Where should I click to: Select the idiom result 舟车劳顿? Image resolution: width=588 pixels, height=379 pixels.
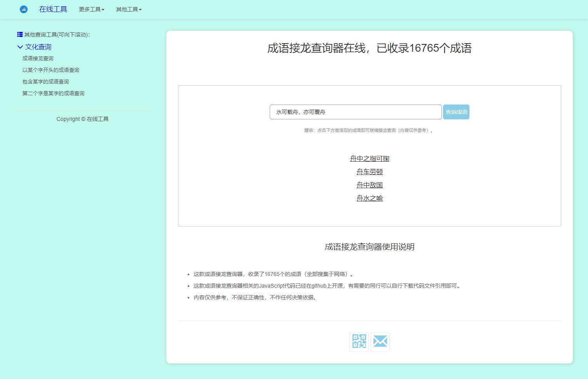pos(369,172)
